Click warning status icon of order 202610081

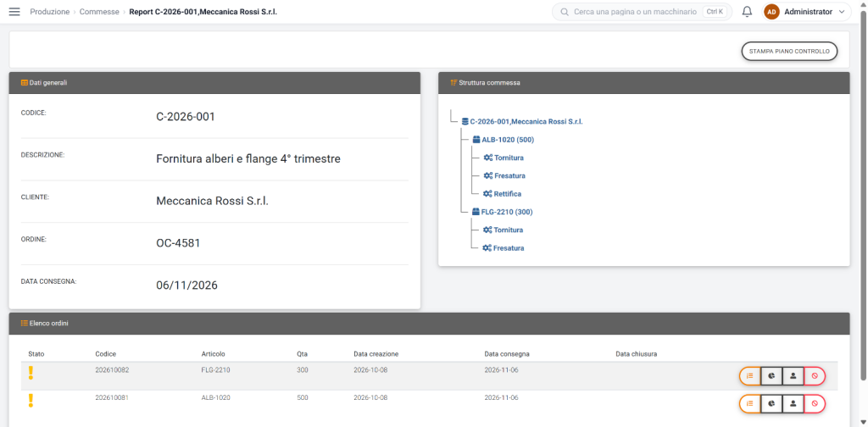point(31,401)
